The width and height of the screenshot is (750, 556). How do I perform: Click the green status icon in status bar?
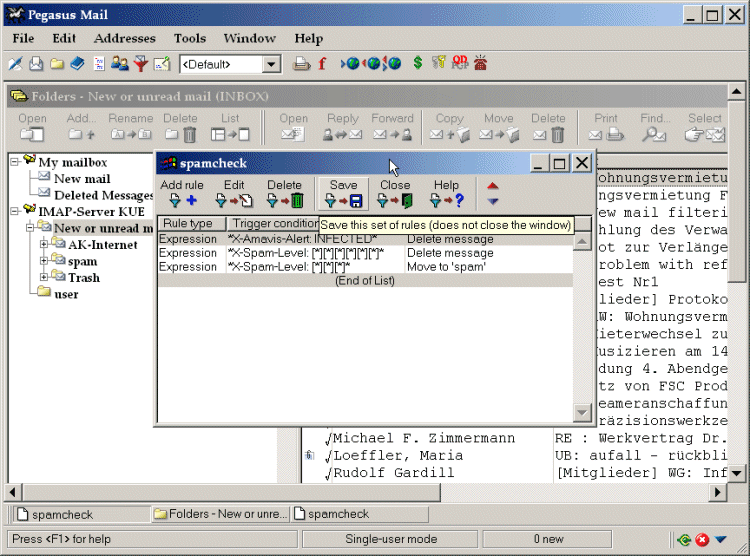coord(684,540)
